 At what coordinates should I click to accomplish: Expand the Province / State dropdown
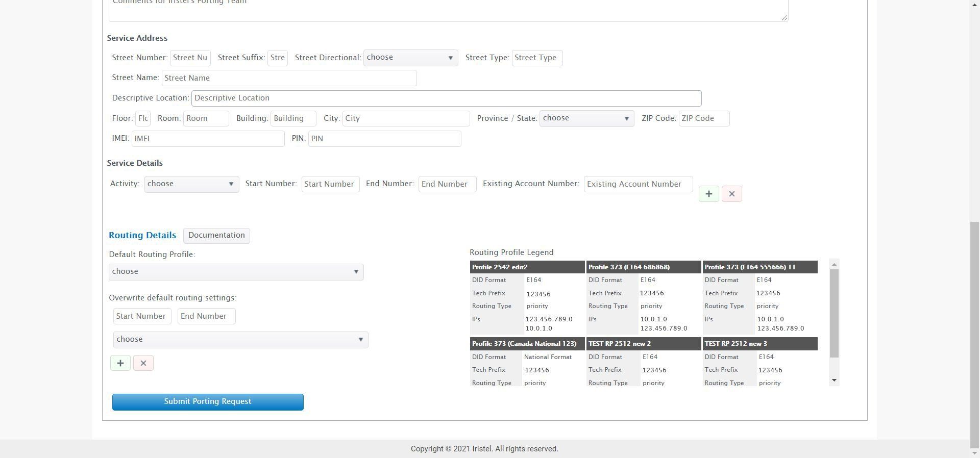click(586, 118)
